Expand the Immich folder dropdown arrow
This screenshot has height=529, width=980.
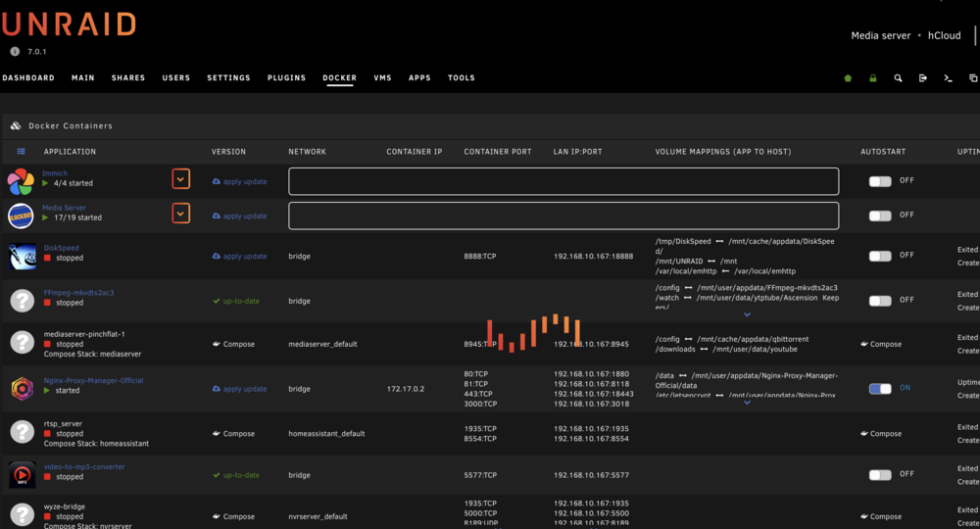pos(180,179)
